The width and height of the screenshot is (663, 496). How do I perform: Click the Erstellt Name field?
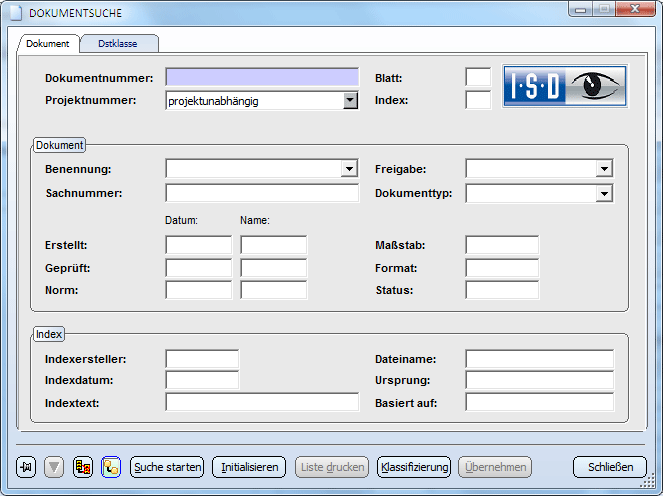click(274, 245)
